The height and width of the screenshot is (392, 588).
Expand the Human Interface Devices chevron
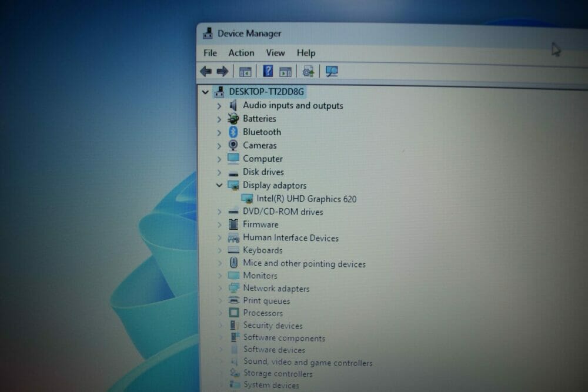pos(220,238)
